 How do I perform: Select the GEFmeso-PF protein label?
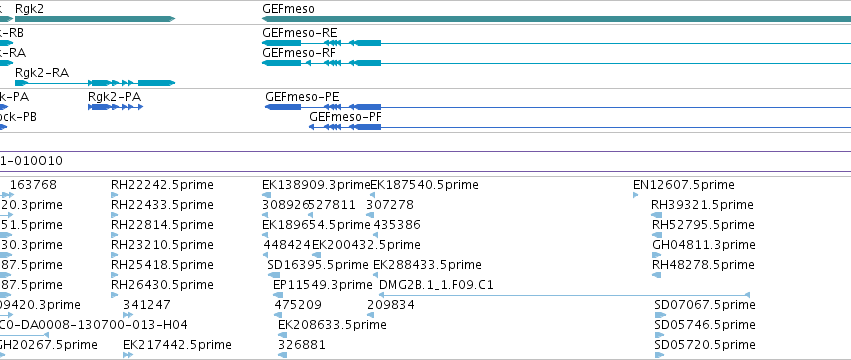[x=345, y=117]
